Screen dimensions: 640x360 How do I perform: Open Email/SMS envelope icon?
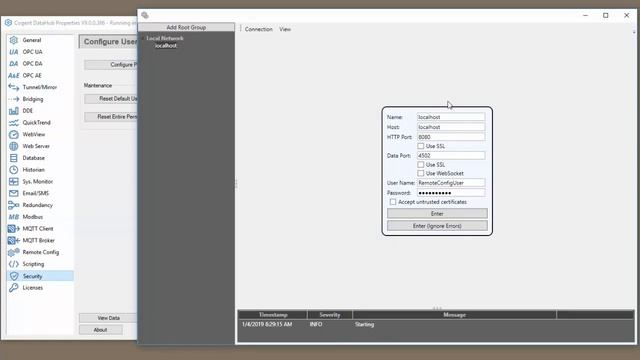coord(13,193)
